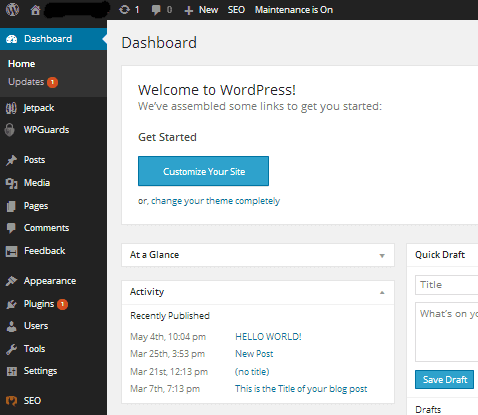Click the Activity panel heading
Viewport: 478px width, 415px height.
(x=147, y=292)
